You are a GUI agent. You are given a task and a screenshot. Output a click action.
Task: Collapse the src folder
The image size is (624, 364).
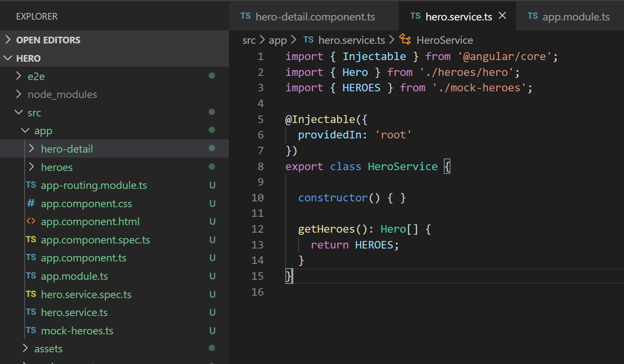[x=18, y=112]
